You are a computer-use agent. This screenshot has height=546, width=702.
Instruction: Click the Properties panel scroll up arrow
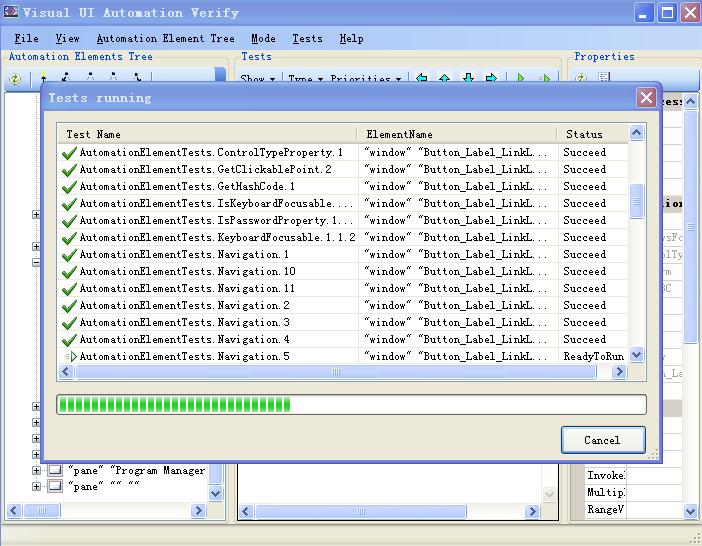click(690, 102)
